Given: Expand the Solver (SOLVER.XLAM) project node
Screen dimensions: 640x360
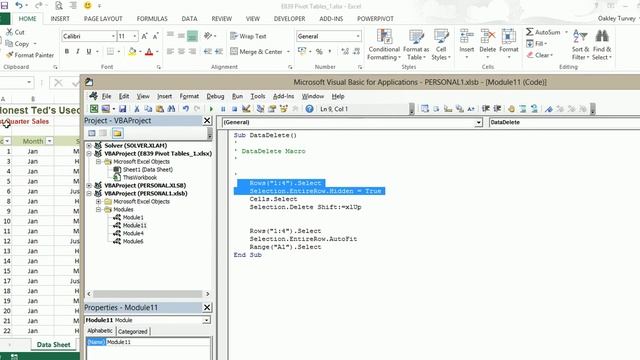Looking at the screenshot, I should [89, 146].
